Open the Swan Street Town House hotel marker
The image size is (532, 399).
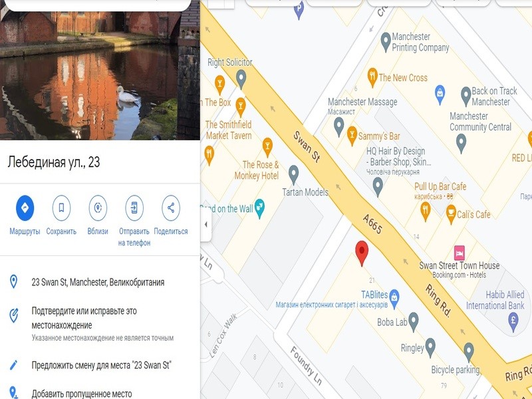point(459,253)
